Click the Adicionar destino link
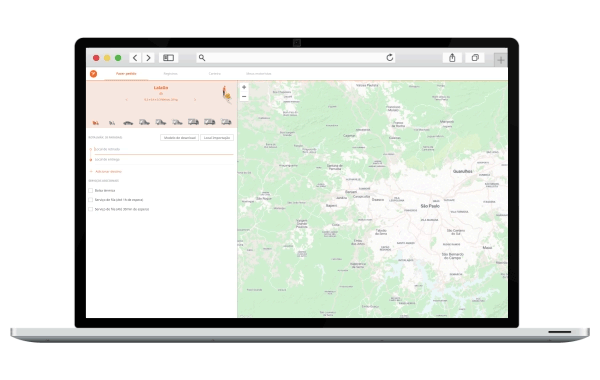 pyautogui.click(x=108, y=171)
